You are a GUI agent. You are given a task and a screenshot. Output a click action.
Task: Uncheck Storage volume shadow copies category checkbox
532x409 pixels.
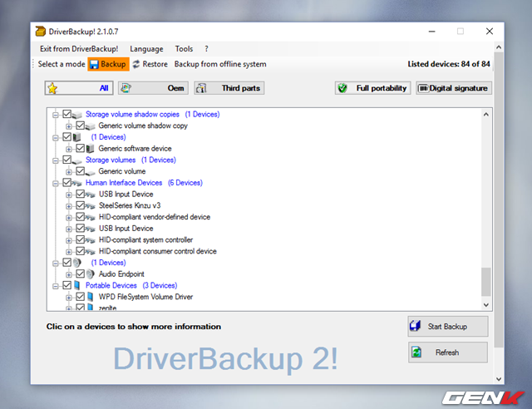click(x=66, y=114)
